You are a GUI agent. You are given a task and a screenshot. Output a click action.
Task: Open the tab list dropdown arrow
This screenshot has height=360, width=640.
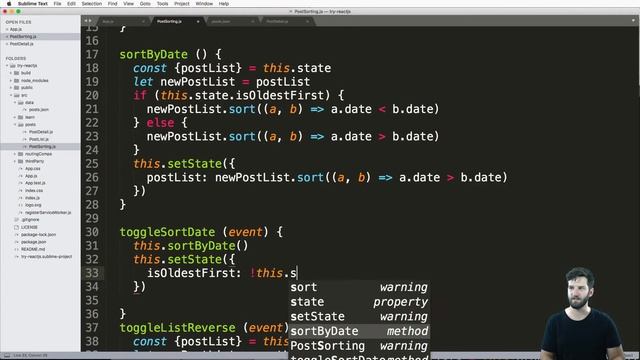[633, 20]
